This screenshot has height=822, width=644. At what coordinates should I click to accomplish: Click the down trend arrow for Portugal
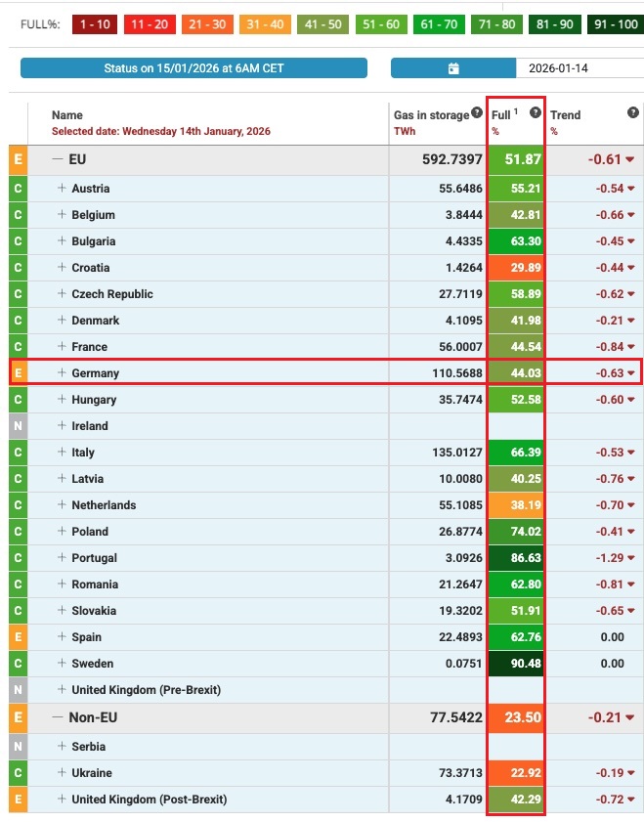click(631, 558)
